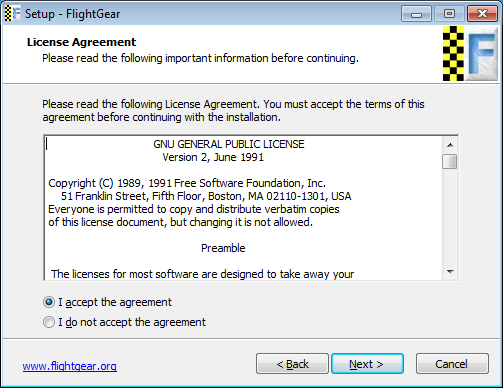The image size is (503, 388).
Task: Click inside the license text box
Action: click(243, 208)
